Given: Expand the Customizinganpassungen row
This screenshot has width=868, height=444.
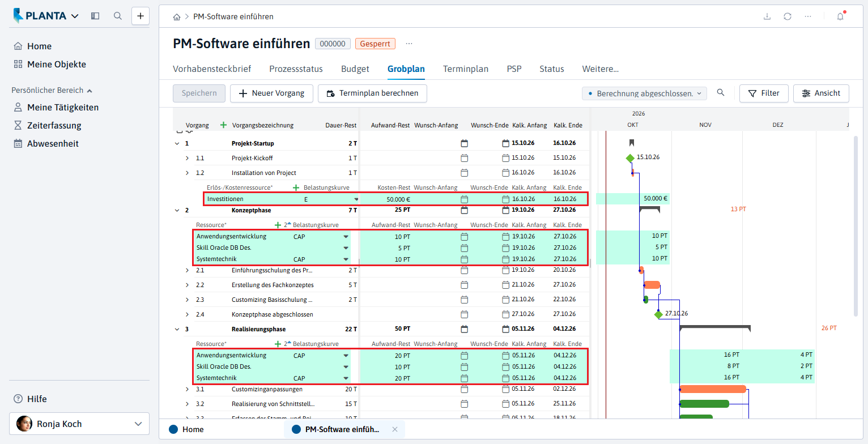Looking at the screenshot, I should (188, 389).
